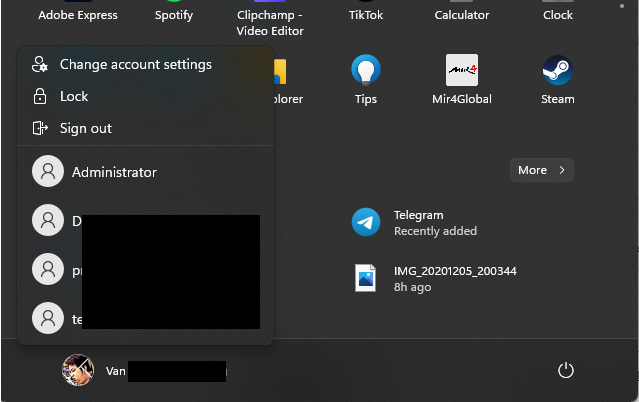Image resolution: width=639 pixels, height=402 pixels.
Task: Open Adobe Express from pinned apps
Action: [x=77, y=15]
